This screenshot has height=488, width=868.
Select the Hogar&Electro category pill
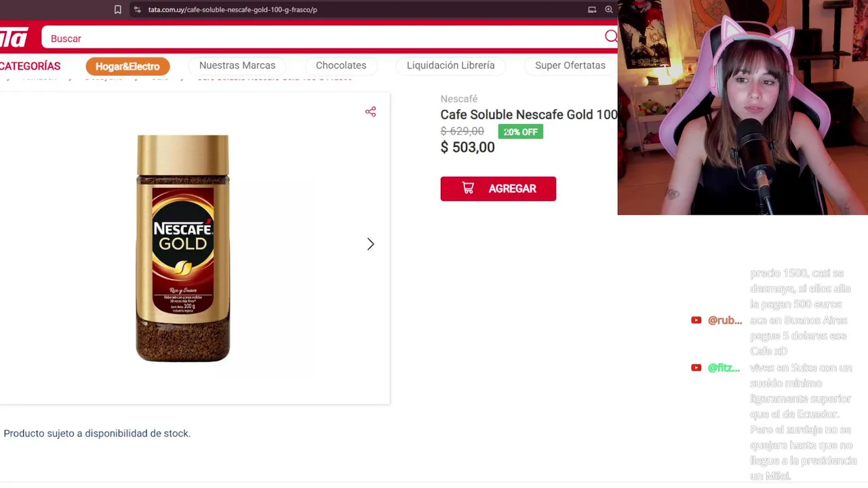coord(127,66)
